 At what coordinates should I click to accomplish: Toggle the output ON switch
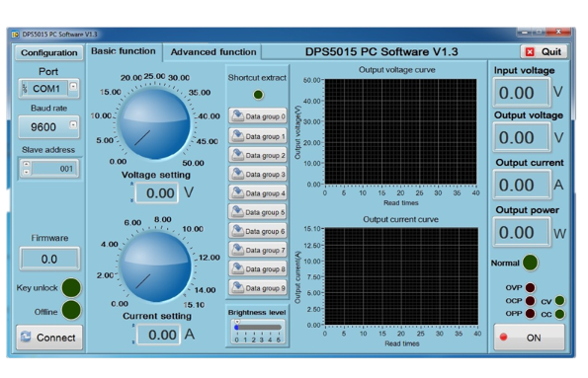[x=529, y=338]
